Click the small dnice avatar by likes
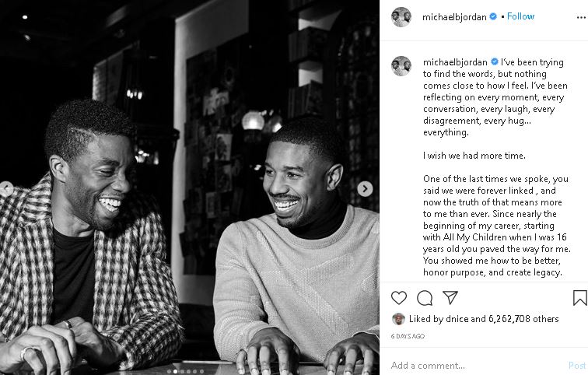The height and width of the screenshot is (375, 588). tap(398, 319)
